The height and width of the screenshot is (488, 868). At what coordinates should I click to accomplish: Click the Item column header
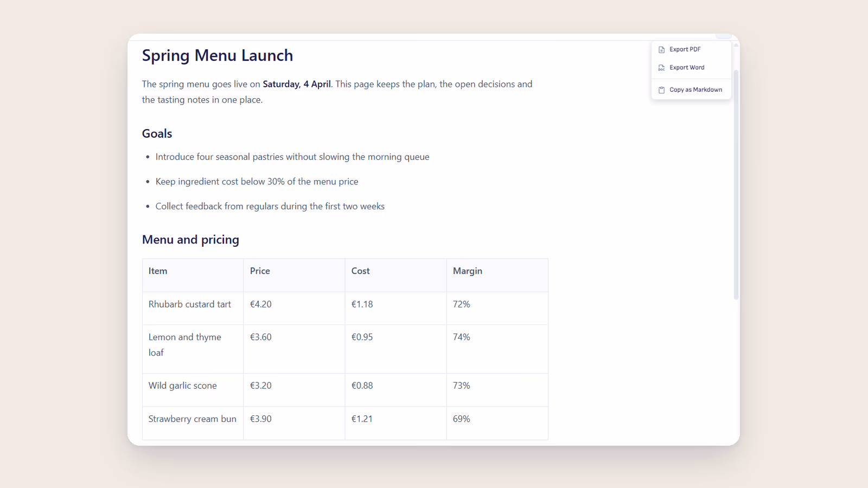[x=193, y=275]
